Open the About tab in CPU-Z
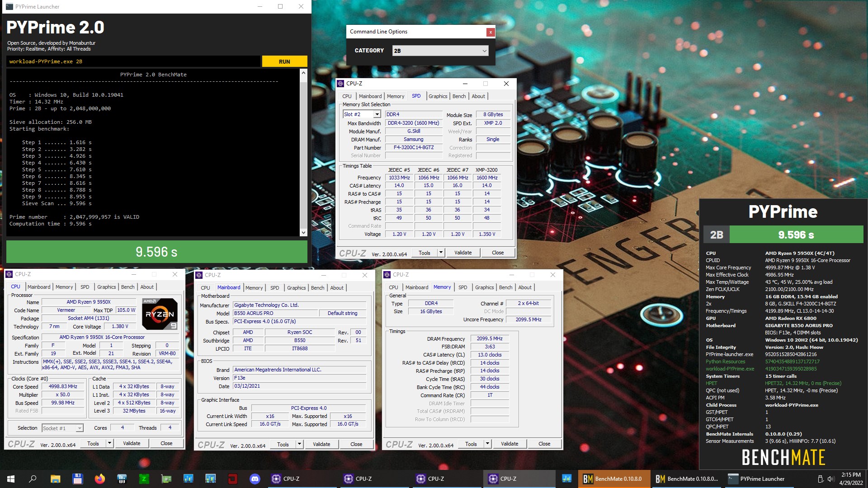868x488 pixels. click(x=147, y=286)
